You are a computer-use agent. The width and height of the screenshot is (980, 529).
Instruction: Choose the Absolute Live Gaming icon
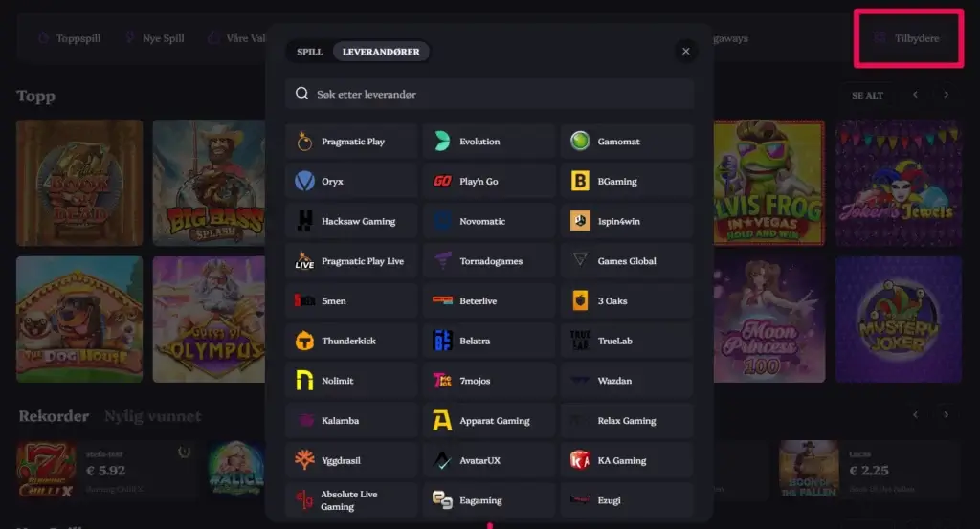(304, 500)
